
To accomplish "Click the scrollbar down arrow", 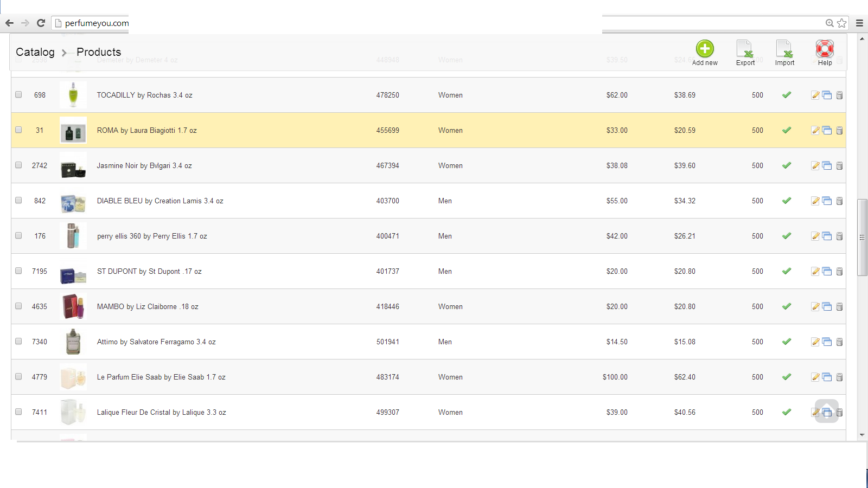I will (x=862, y=435).
